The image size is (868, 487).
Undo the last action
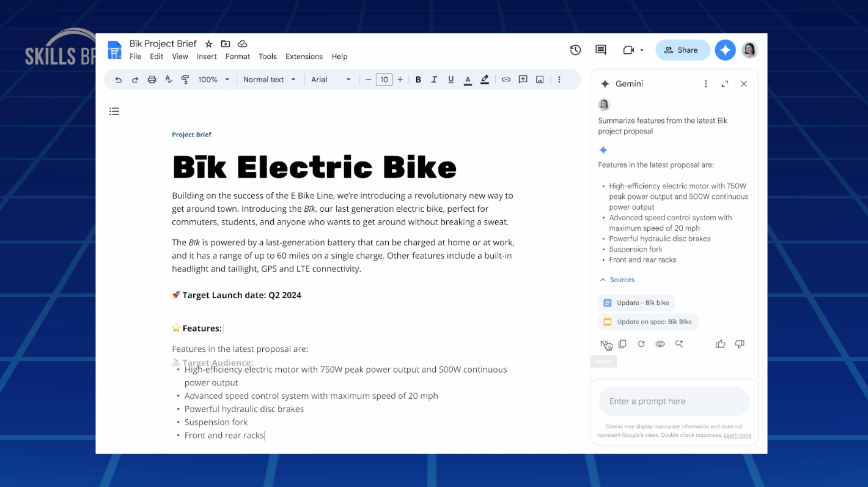click(119, 80)
